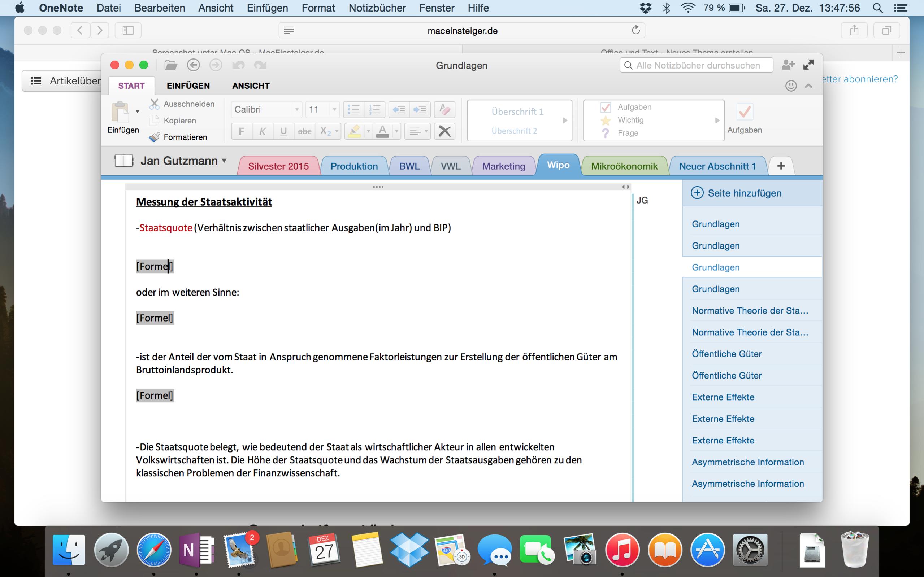924x577 pixels.
Task: Go forward with the right arrow circle
Action: click(216, 65)
